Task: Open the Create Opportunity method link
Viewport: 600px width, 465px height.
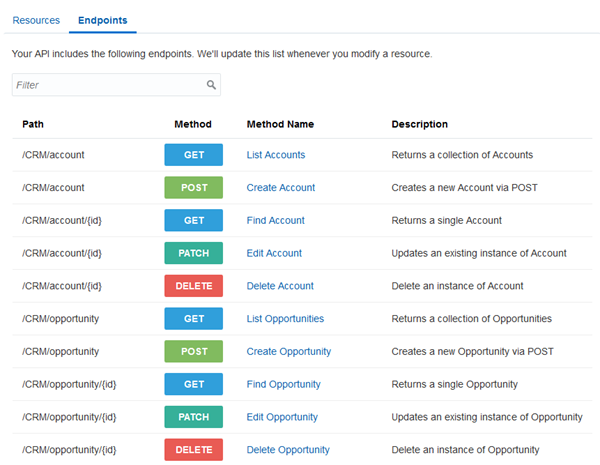Action: click(289, 351)
